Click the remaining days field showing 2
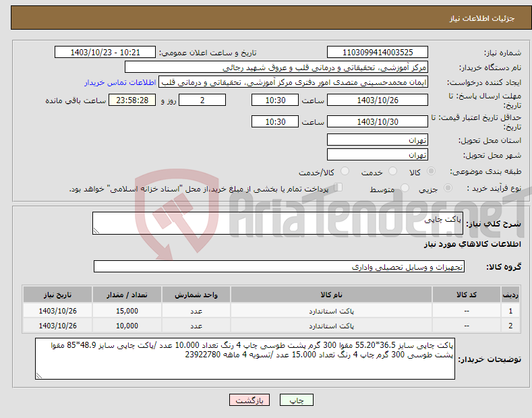The width and height of the screenshot is (532, 418). coord(202,100)
